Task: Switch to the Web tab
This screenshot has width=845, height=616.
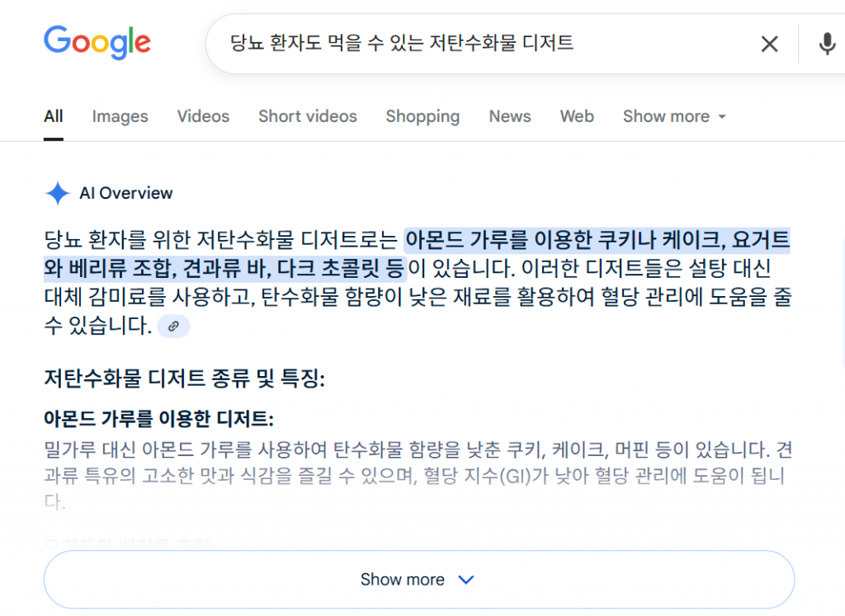Action: click(x=577, y=116)
